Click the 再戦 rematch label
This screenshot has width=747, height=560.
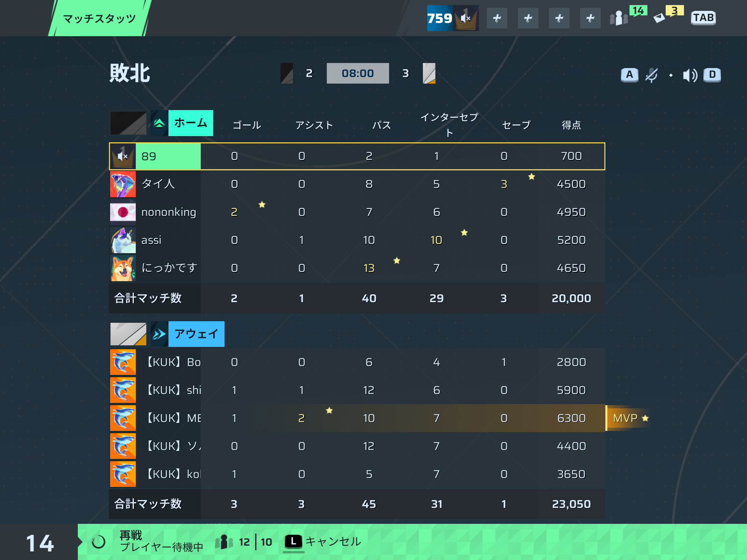(x=131, y=535)
